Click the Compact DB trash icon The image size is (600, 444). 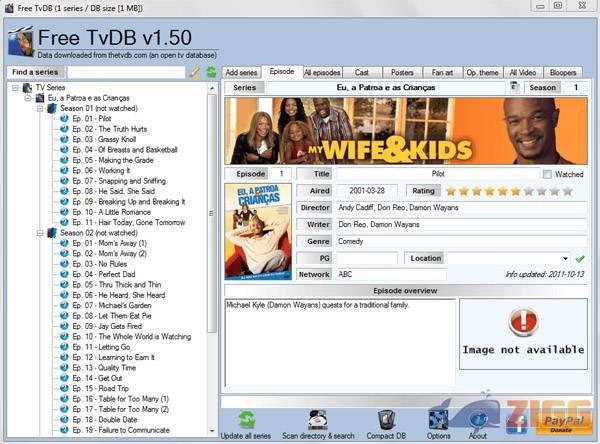tap(386, 420)
